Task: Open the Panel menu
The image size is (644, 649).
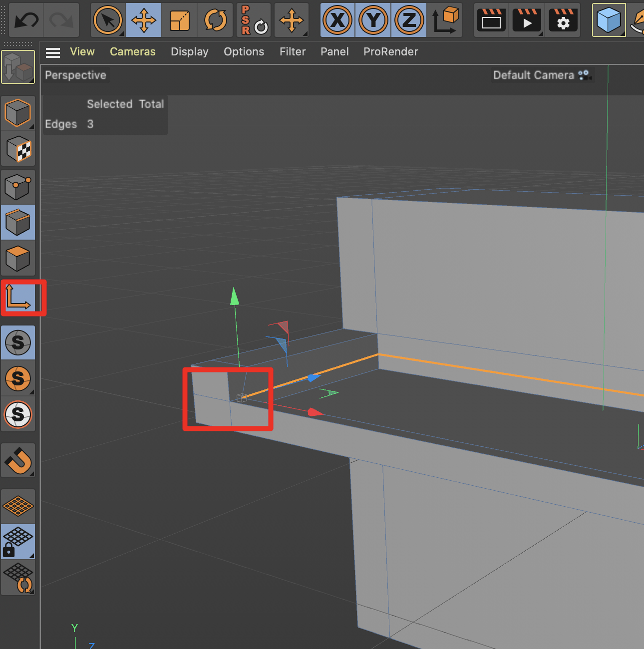Action: [334, 52]
